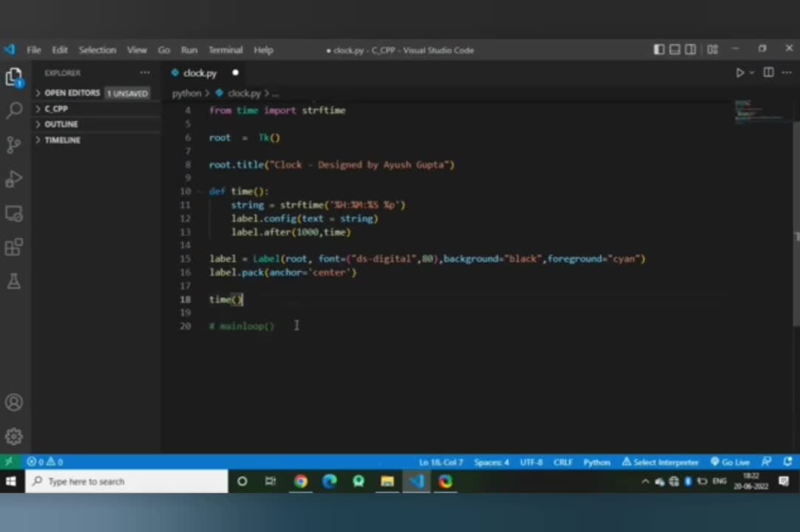
Task: Open the Extensions view icon
Action: (x=14, y=248)
